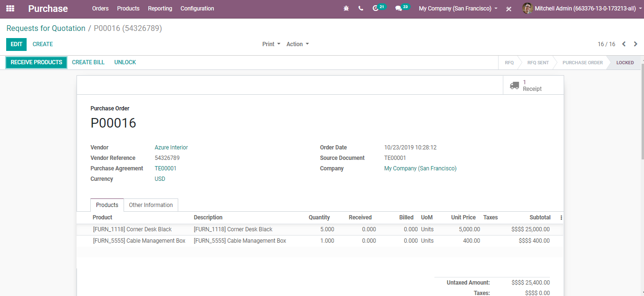Click the PURCHASE ORDER status stage
This screenshot has width=644, height=296.
[582, 63]
